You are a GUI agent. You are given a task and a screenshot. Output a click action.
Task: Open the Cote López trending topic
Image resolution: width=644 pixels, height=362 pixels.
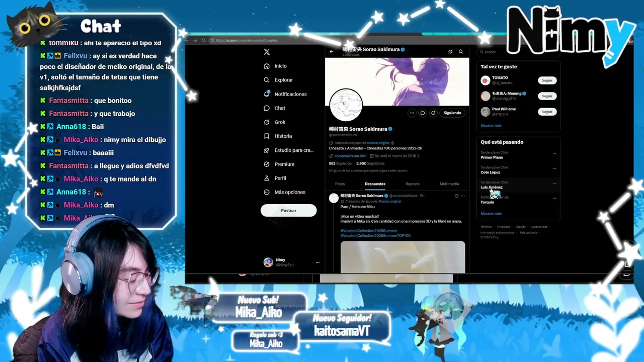click(491, 172)
